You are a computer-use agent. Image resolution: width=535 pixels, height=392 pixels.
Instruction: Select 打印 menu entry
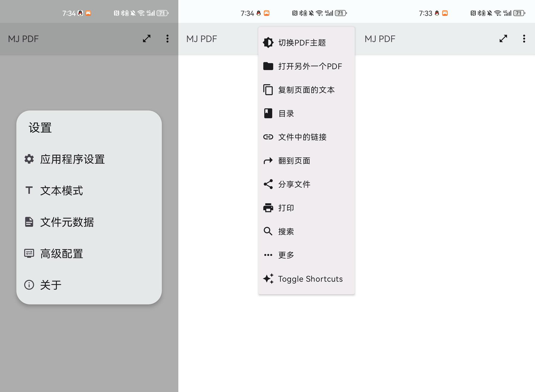click(306, 208)
